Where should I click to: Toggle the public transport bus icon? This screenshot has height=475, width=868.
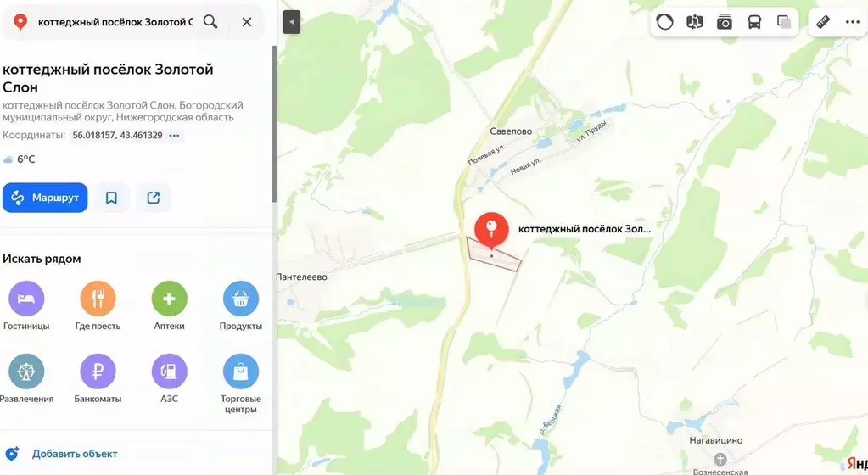[754, 22]
